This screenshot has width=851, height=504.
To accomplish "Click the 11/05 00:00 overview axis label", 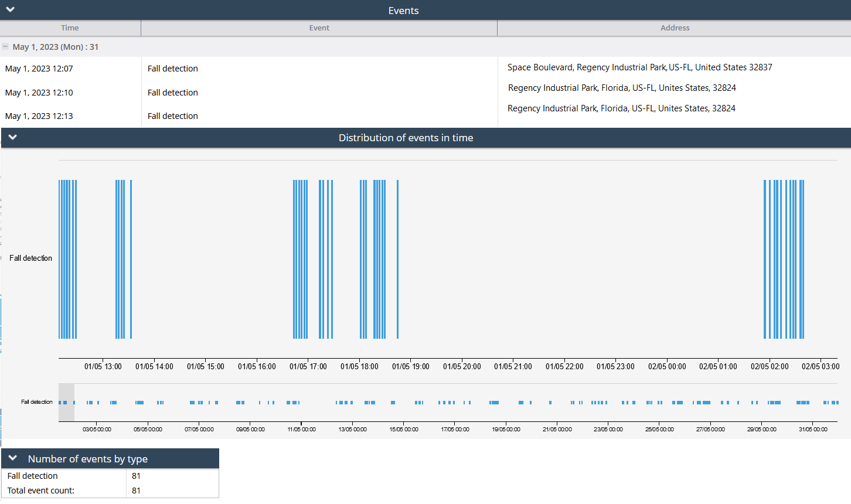I will 301,430.
